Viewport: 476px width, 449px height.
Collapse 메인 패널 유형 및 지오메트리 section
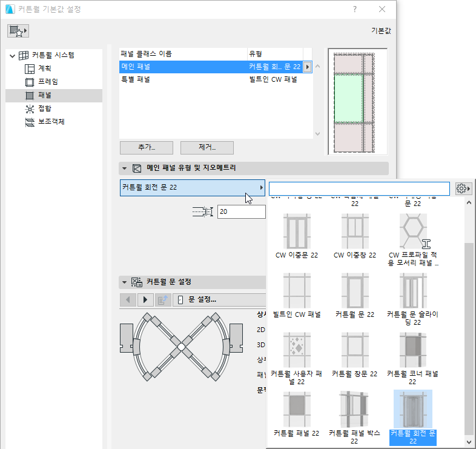pyautogui.click(x=124, y=168)
